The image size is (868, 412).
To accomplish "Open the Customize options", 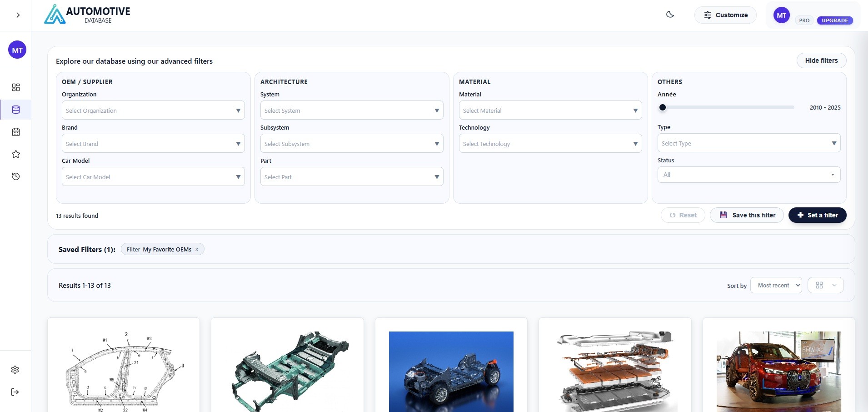I will point(725,15).
